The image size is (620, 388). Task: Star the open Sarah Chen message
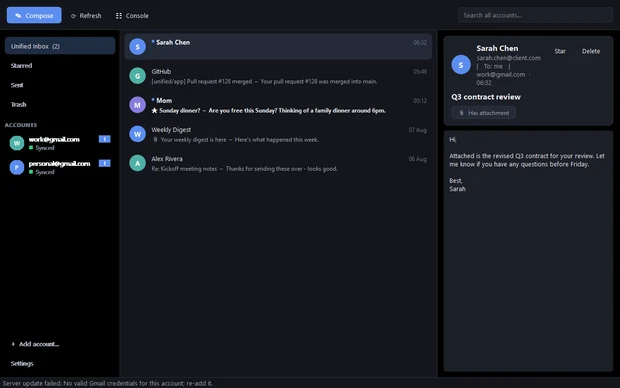(x=560, y=51)
